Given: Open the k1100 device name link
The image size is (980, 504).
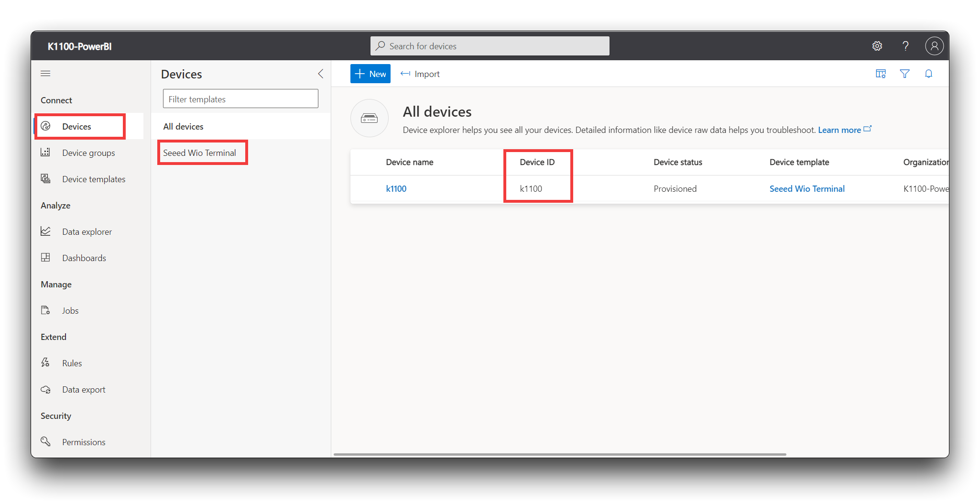Looking at the screenshot, I should [396, 189].
